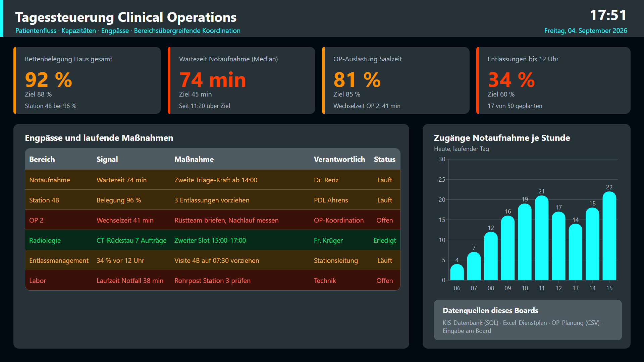644x362 pixels.
Task: Click the Ziel 45 min target text
Action: coord(196,94)
